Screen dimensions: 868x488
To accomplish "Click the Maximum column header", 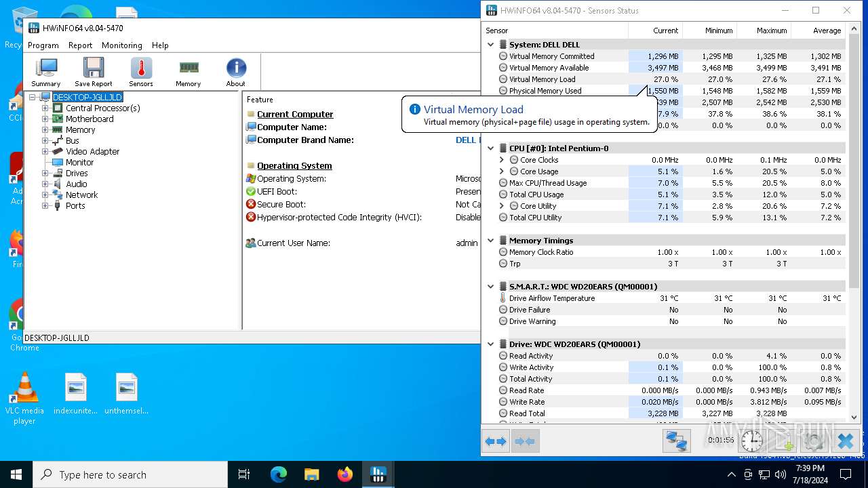I will [764, 30].
